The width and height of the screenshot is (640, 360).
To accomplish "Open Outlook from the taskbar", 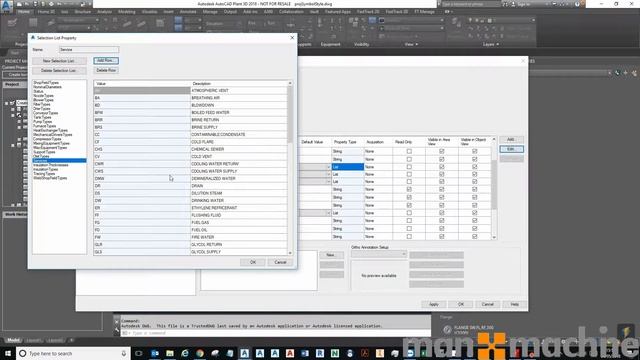I will click(155, 353).
